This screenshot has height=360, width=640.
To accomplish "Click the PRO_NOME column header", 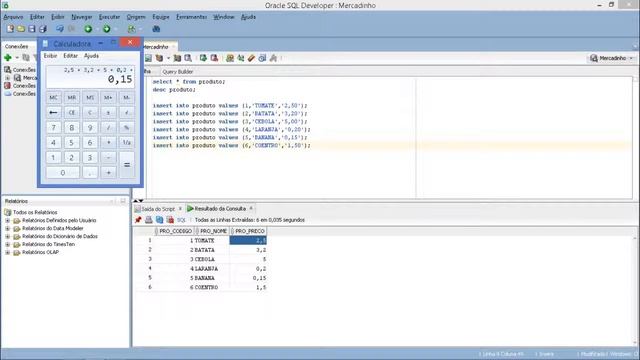I will coord(213,231).
